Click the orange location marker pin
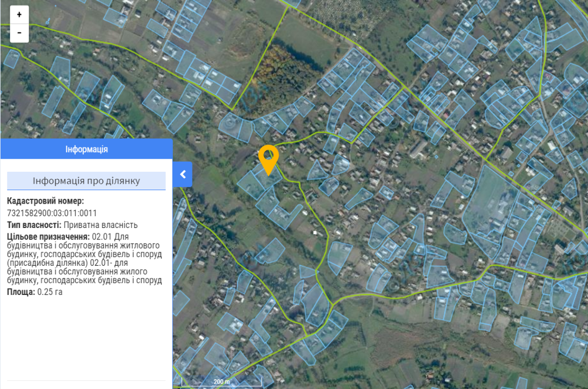The width and height of the screenshot is (588, 389). 268,157
